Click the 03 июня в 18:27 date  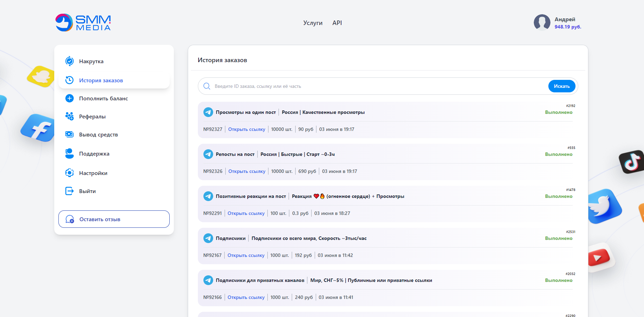coord(332,213)
